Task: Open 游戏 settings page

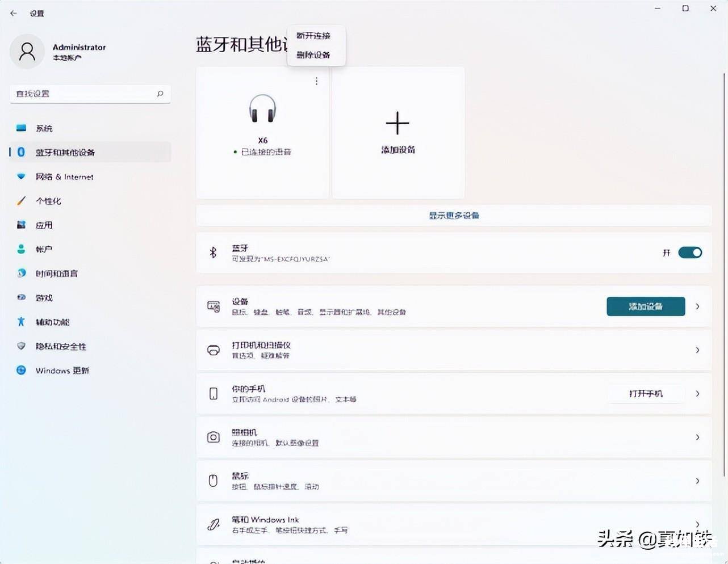Action: [90, 298]
